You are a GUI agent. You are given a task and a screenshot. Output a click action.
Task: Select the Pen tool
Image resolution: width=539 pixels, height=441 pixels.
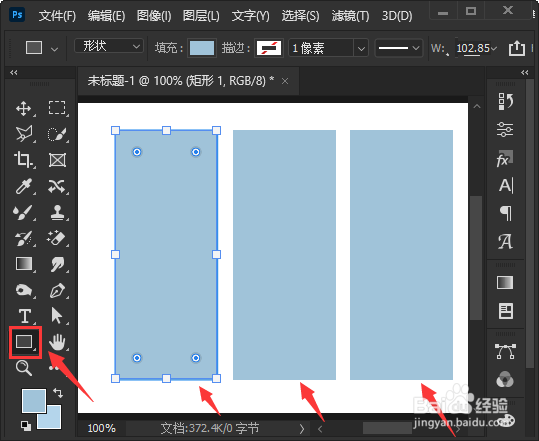57,291
